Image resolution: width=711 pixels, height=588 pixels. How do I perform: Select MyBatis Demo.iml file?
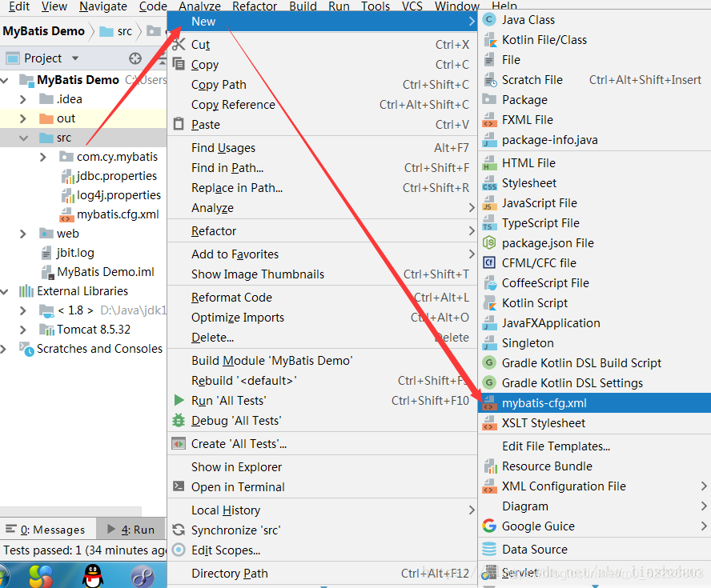point(98,272)
